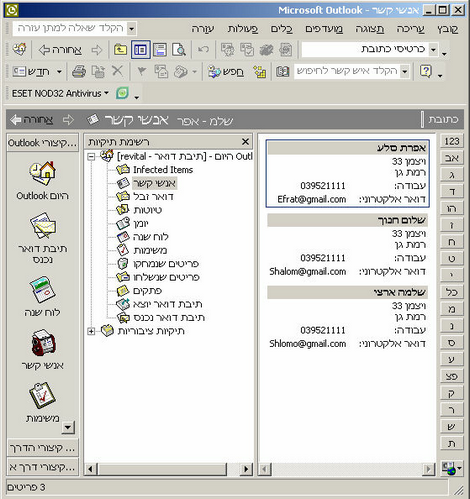The height and width of the screenshot is (499, 470).
Task: Open Outlook Today shortcut icon
Action: [x=42, y=173]
